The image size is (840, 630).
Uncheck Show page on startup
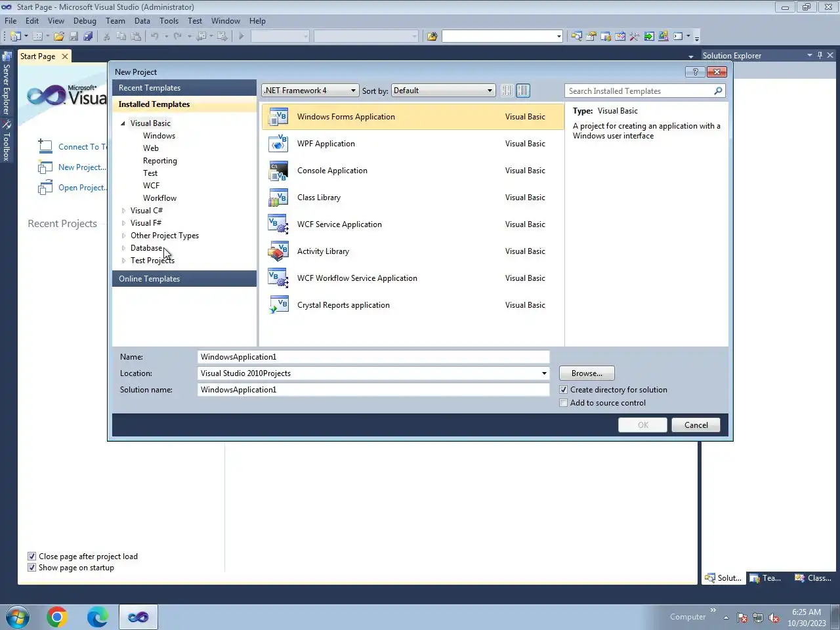tap(31, 568)
